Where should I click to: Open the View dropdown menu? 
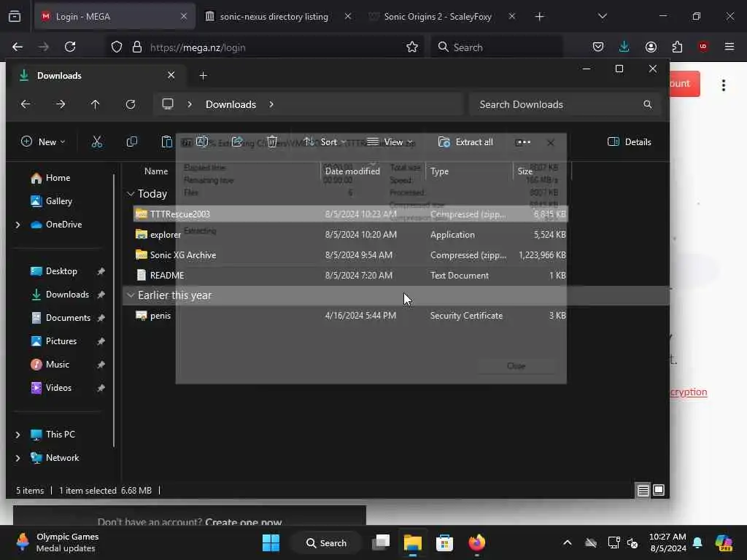coord(391,142)
